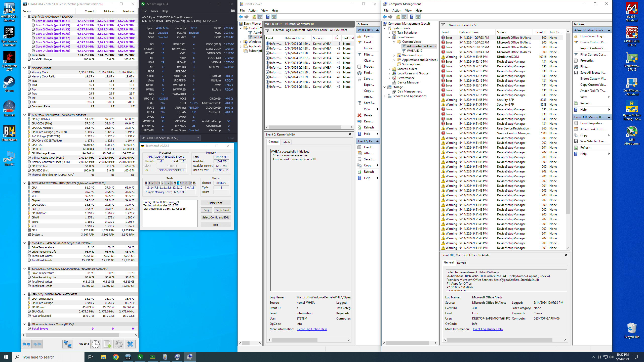The height and width of the screenshot is (362, 644).
Task: Click HWiNFO remote network monitors icon
Action: pos(68,344)
